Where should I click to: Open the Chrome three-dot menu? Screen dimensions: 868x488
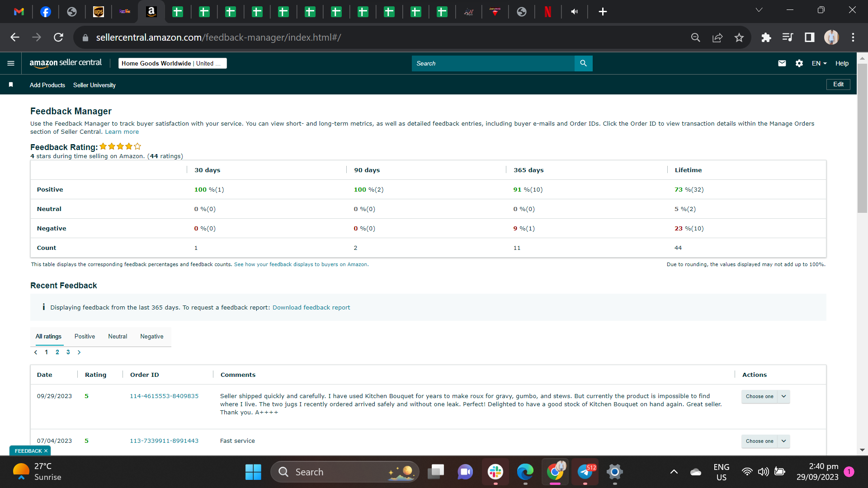[853, 38]
